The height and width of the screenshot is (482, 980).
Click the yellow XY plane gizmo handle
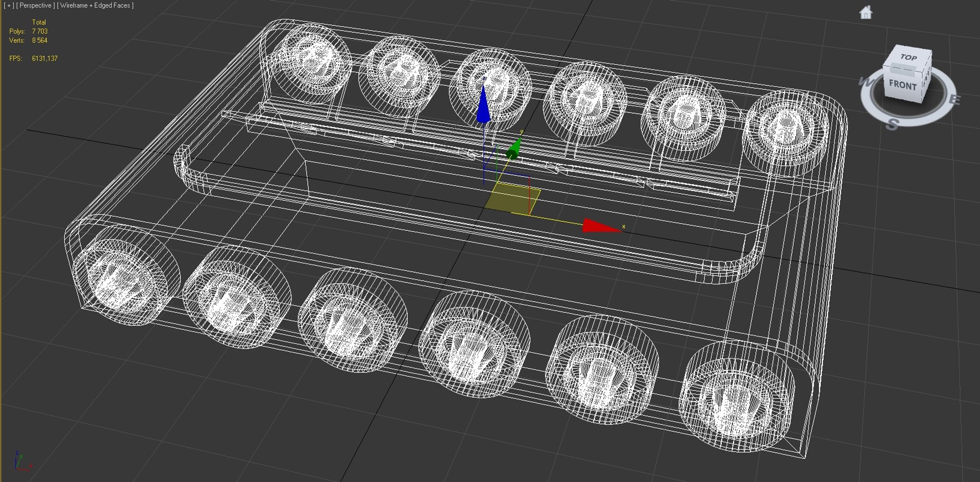[512, 198]
